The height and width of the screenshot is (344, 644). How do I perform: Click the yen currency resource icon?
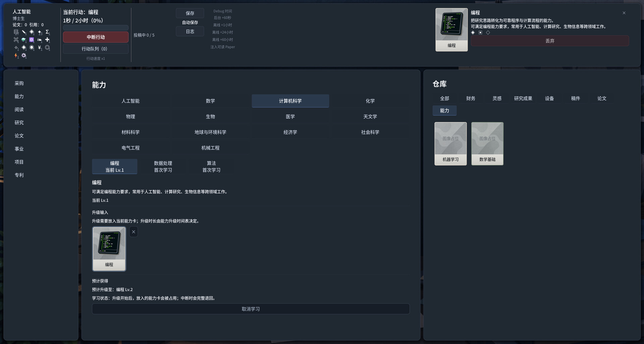(x=40, y=48)
